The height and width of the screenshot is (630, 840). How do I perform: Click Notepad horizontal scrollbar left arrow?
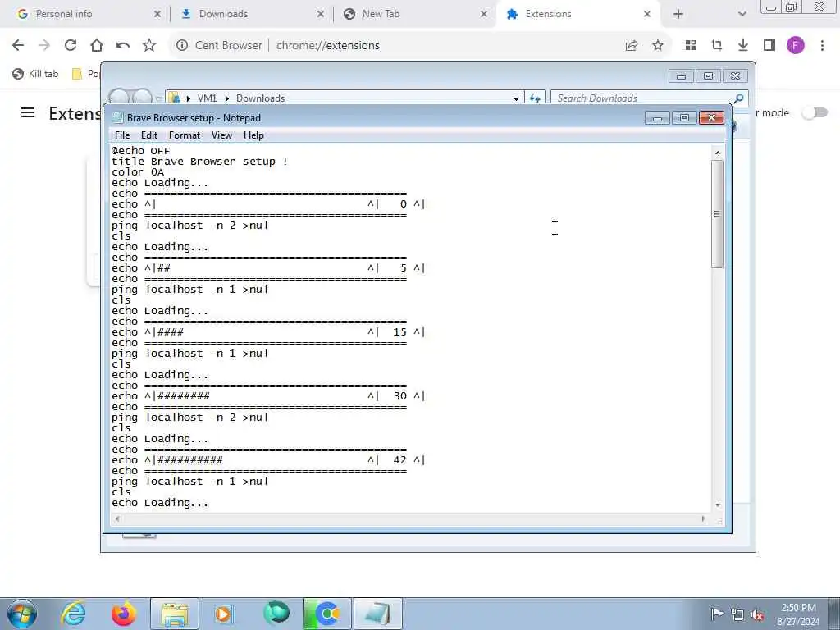(118, 518)
